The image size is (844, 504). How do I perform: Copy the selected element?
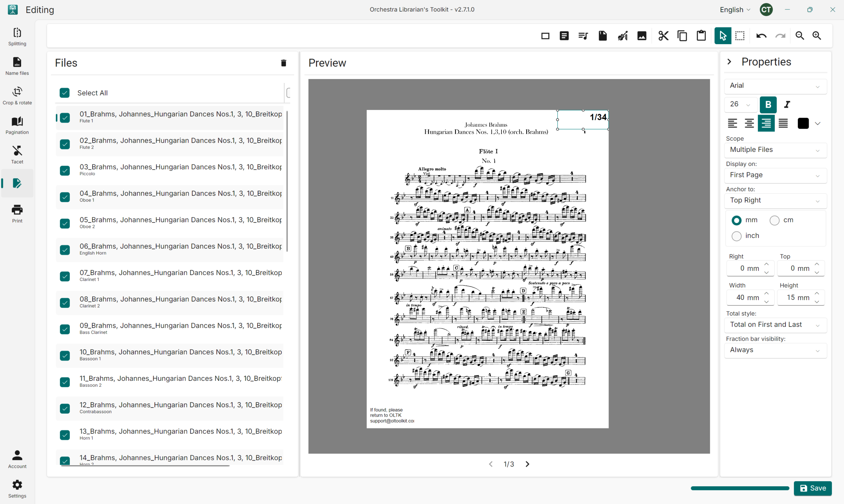click(x=682, y=36)
